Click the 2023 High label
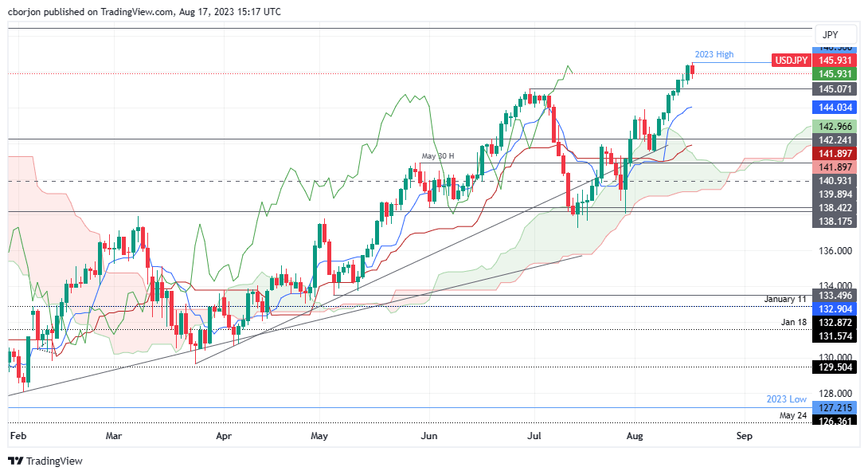Image resolution: width=868 pixels, height=475 pixels. click(x=715, y=54)
